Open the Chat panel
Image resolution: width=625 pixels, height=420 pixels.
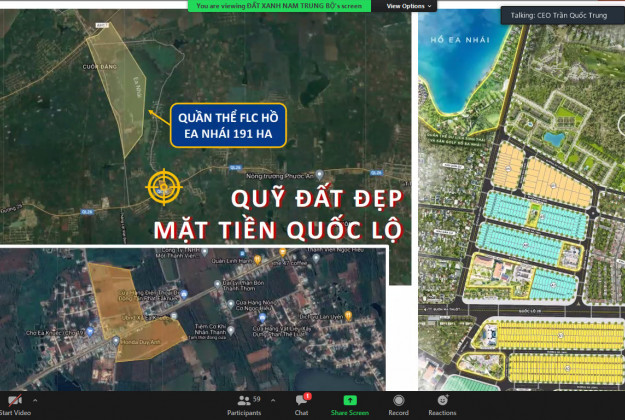pos(301,403)
